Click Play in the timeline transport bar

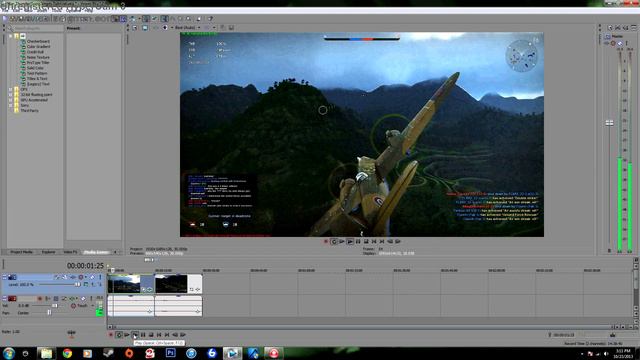click(135, 335)
